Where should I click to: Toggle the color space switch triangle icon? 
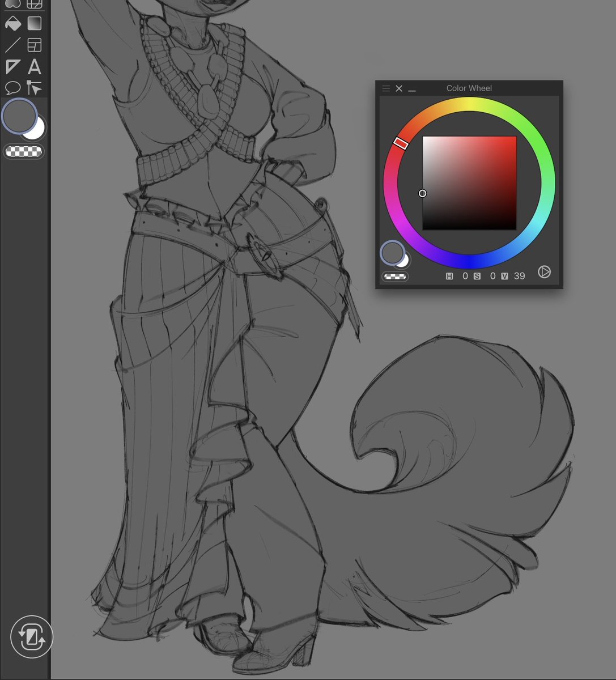tap(544, 272)
